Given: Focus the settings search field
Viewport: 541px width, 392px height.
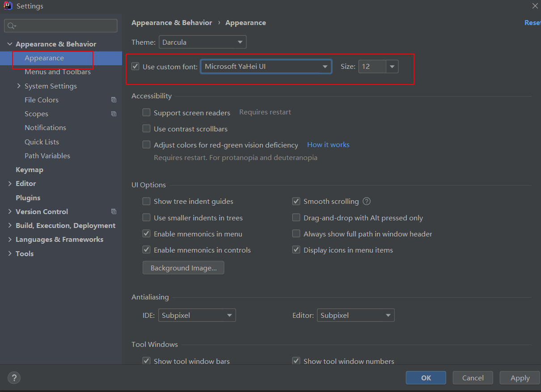Looking at the screenshot, I should 61,26.
